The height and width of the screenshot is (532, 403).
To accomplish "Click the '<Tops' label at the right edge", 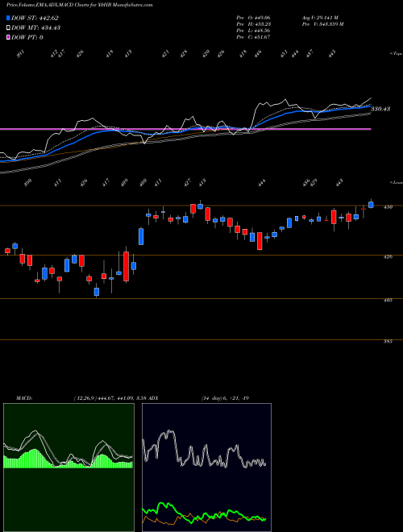I will [x=396, y=54].
